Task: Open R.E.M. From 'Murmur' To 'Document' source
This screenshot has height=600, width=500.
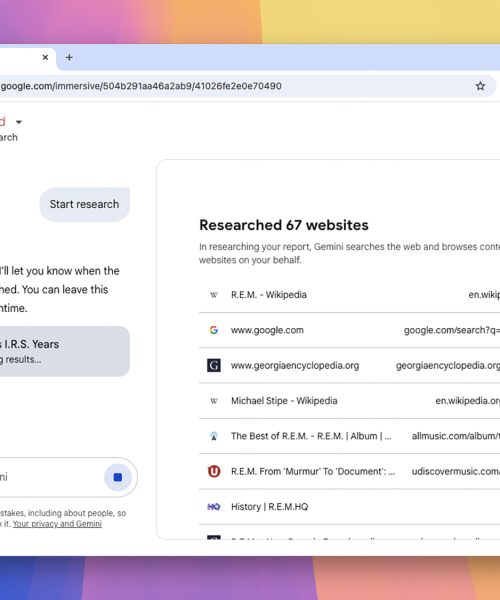Action: pyautogui.click(x=349, y=471)
